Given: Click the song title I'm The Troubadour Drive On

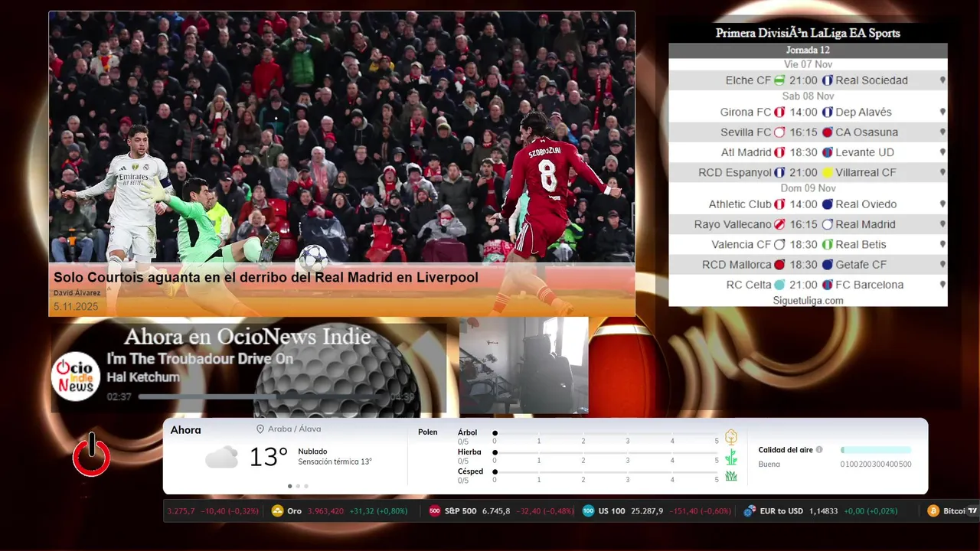Looking at the screenshot, I should pos(200,359).
